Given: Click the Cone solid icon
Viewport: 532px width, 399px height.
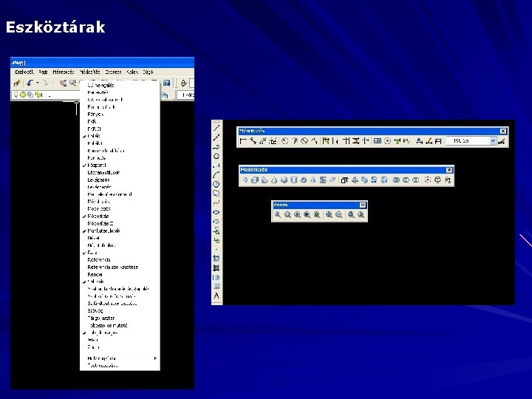Looking at the screenshot, I should point(274,180).
